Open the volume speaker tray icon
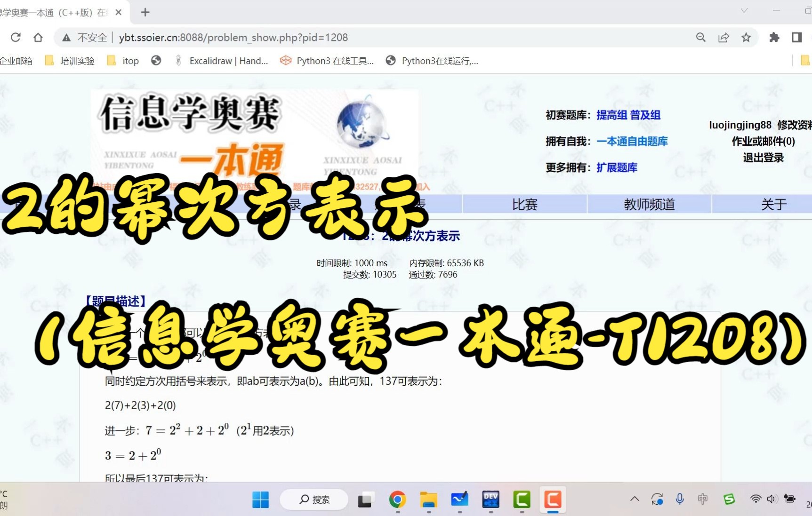Viewport: 812px width, 516px height. pos(772,499)
